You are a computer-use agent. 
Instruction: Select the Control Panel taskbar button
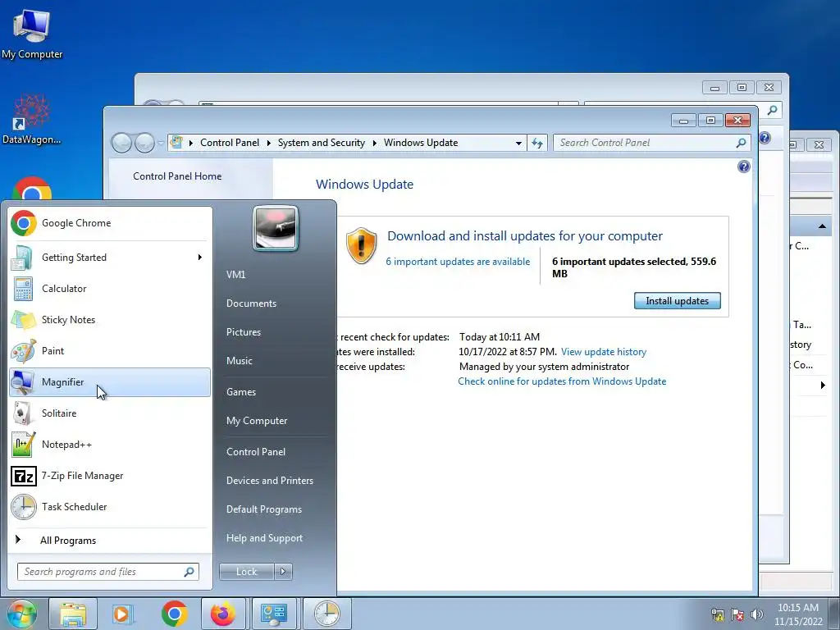pyautogui.click(x=274, y=614)
